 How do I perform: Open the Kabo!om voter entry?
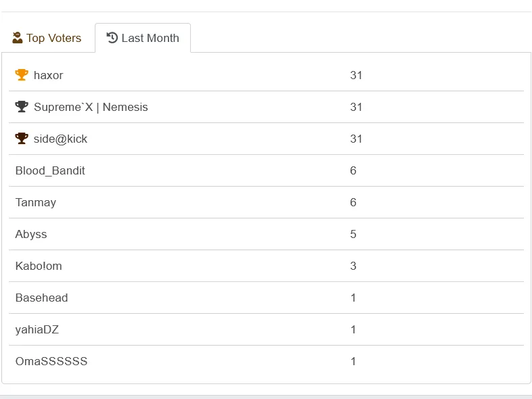coord(39,266)
